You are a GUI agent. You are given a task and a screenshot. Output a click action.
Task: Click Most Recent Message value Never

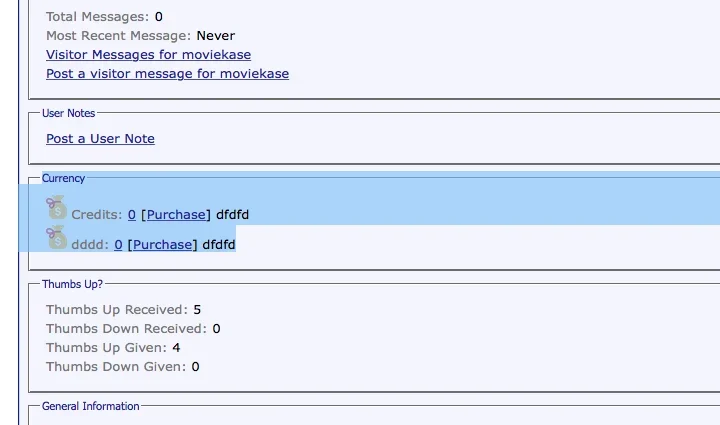tap(215, 36)
